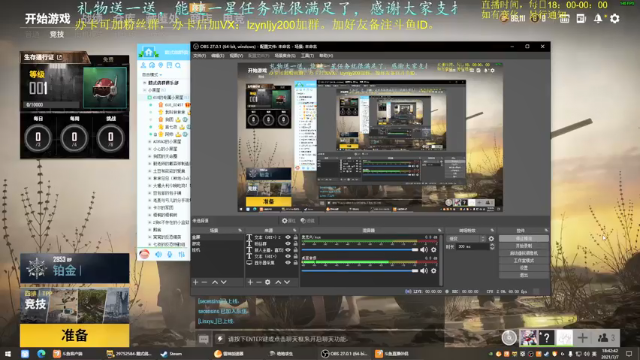Toggle lock on the display capture source
Screen dimensions: 640x360
click(x=296, y=263)
